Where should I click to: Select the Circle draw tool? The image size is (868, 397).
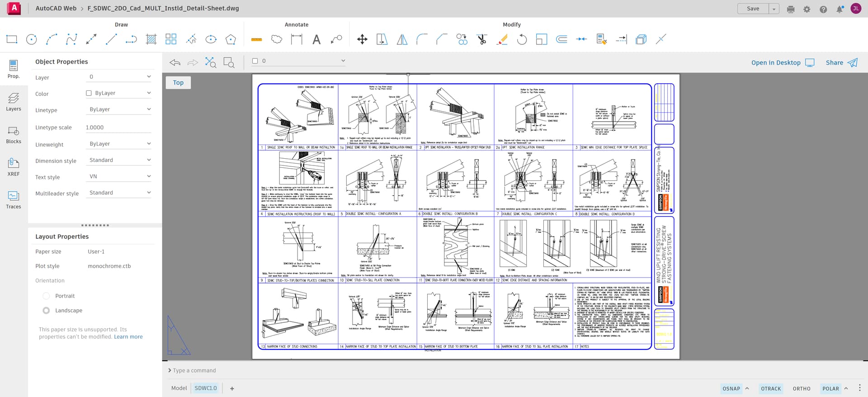32,39
